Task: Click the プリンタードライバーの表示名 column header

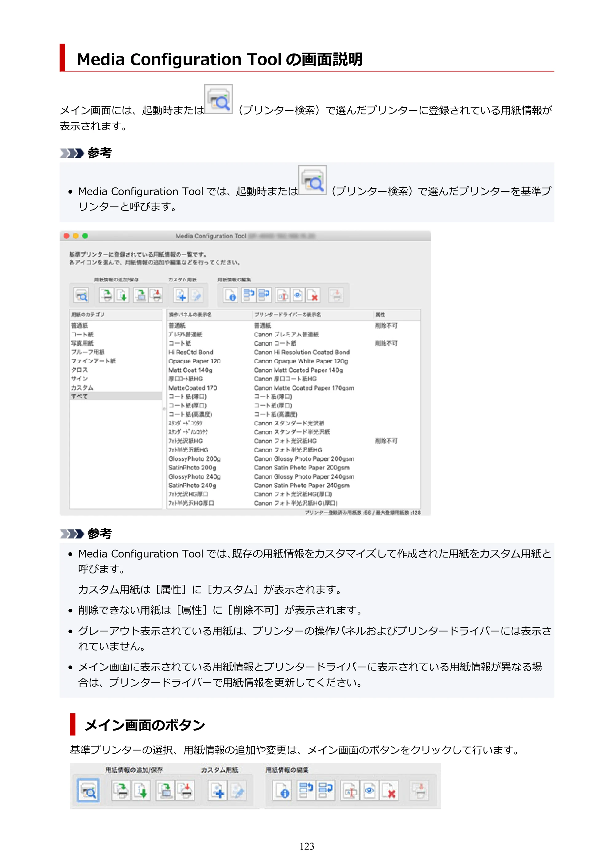Action: point(313,314)
